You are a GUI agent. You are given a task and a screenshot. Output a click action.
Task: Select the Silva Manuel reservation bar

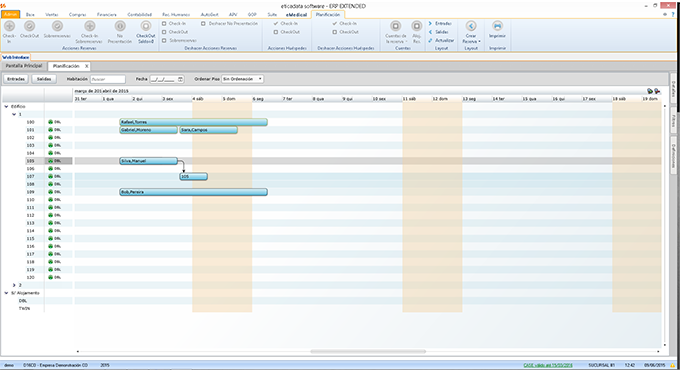coord(148,161)
